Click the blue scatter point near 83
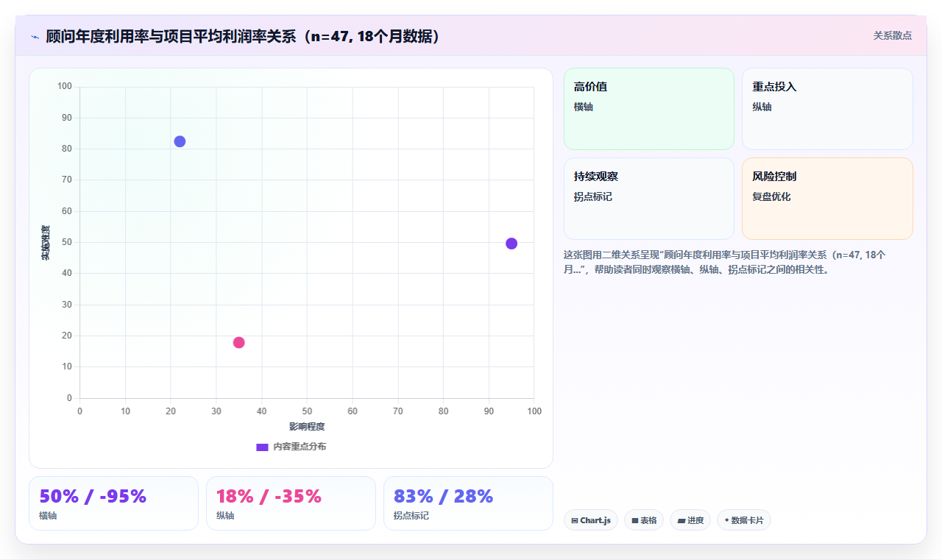The height and width of the screenshot is (560, 942). click(180, 141)
